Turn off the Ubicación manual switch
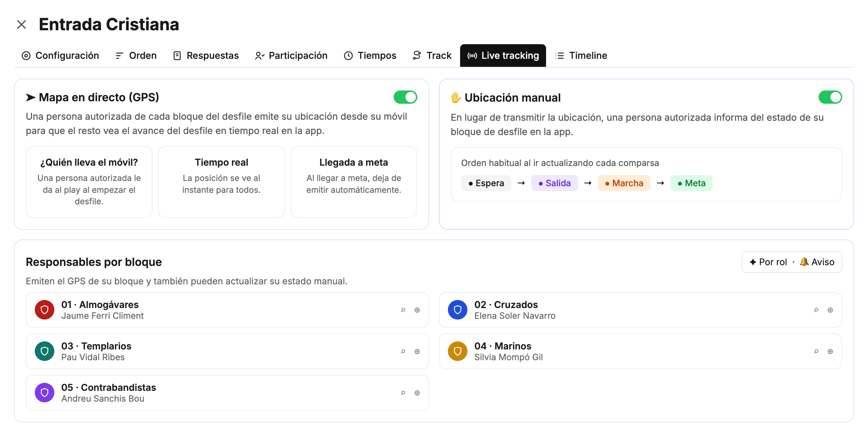Screen dimensions: 868x434 [x=830, y=97]
